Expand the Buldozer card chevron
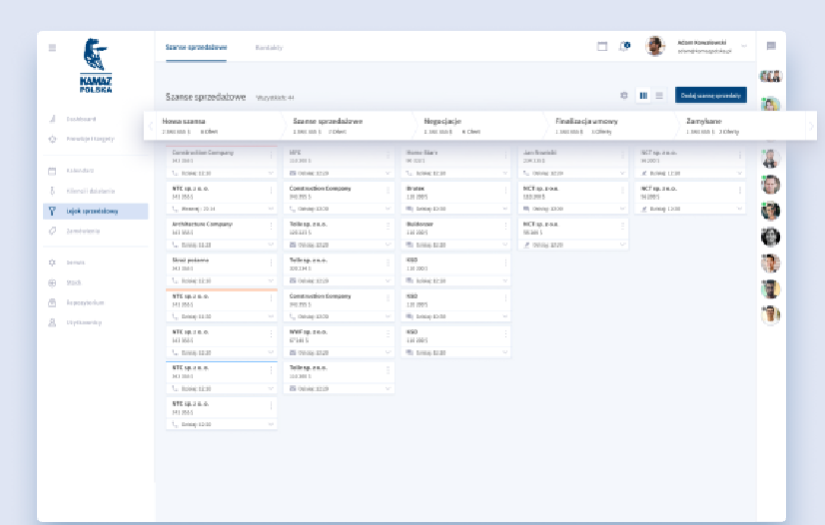Image resolution: width=825 pixels, height=525 pixels. pyautogui.click(x=505, y=245)
